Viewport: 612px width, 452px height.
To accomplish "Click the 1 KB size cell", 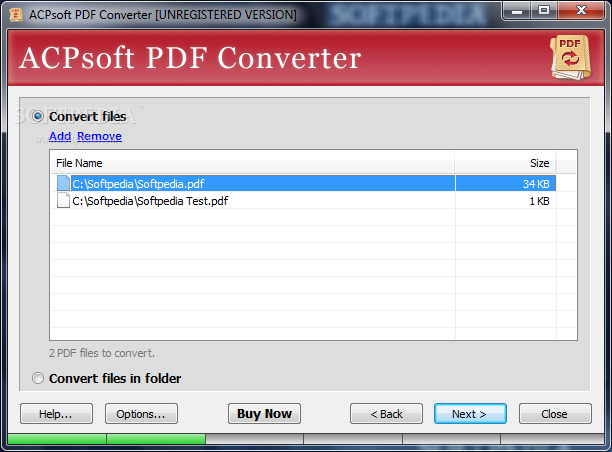I will click(x=505, y=201).
